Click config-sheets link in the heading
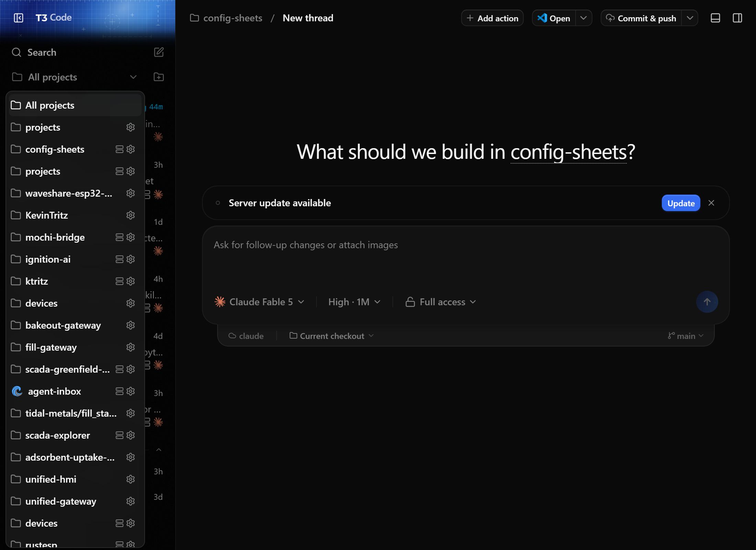756x550 pixels. click(568, 152)
